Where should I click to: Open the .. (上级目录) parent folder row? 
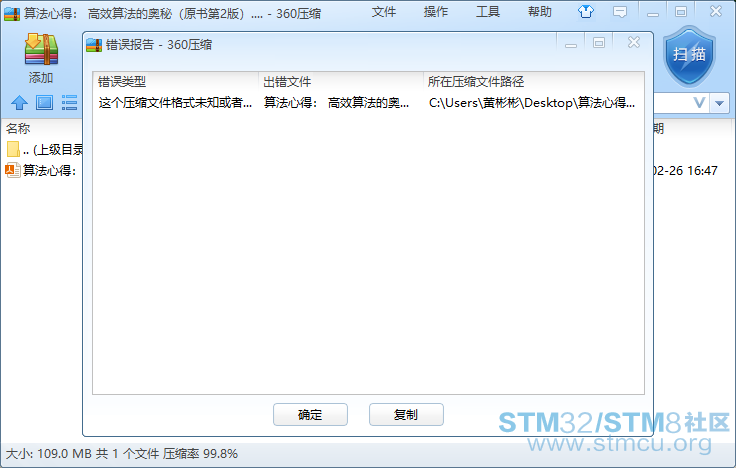click(45, 150)
